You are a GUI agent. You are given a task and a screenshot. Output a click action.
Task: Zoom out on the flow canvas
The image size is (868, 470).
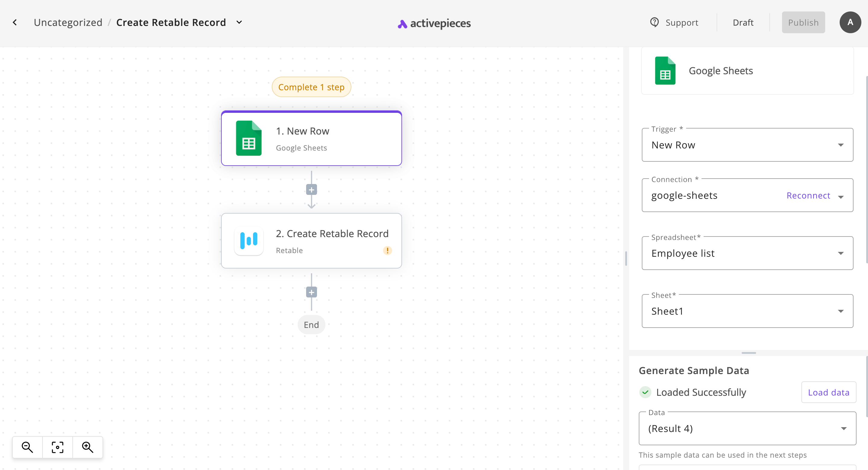point(27,447)
